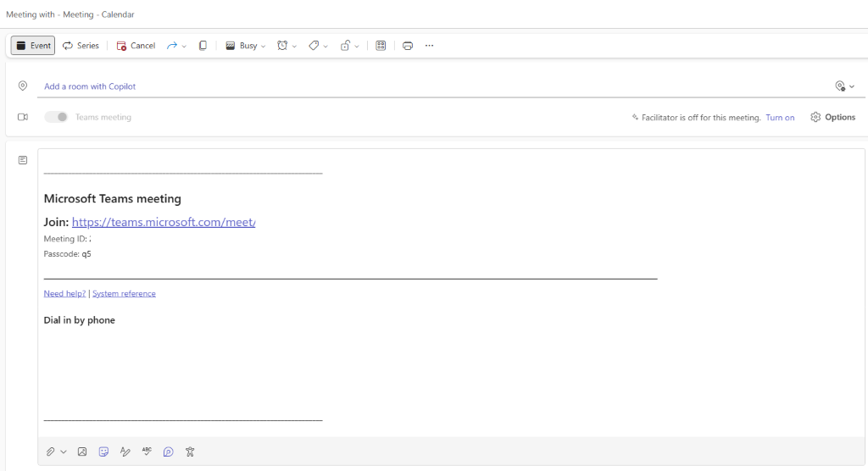Click the description notes icon
This screenshot has width=868, height=471.
23,160
